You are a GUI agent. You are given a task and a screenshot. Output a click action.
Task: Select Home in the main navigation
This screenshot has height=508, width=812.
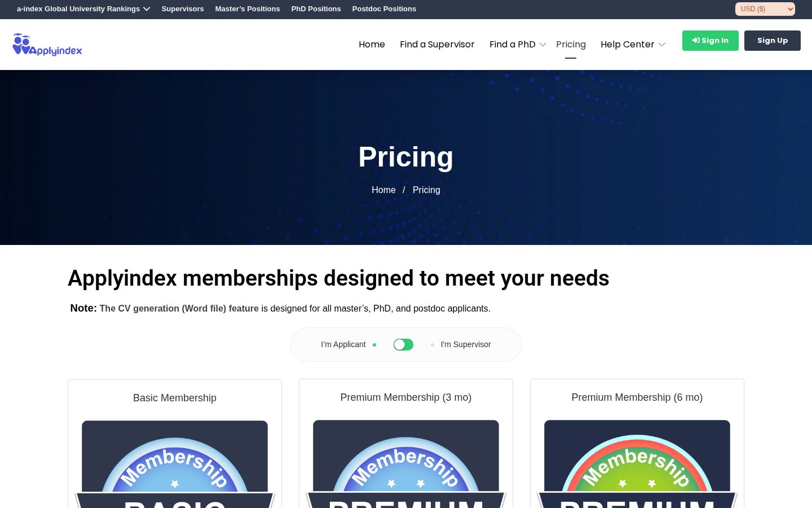pyautogui.click(x=372, y=44)
